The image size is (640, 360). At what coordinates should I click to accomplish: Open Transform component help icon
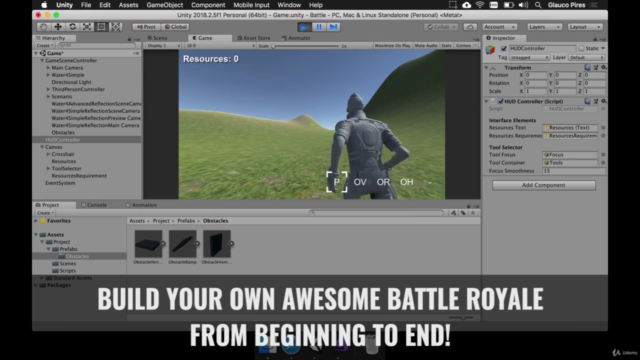(587, 67)
